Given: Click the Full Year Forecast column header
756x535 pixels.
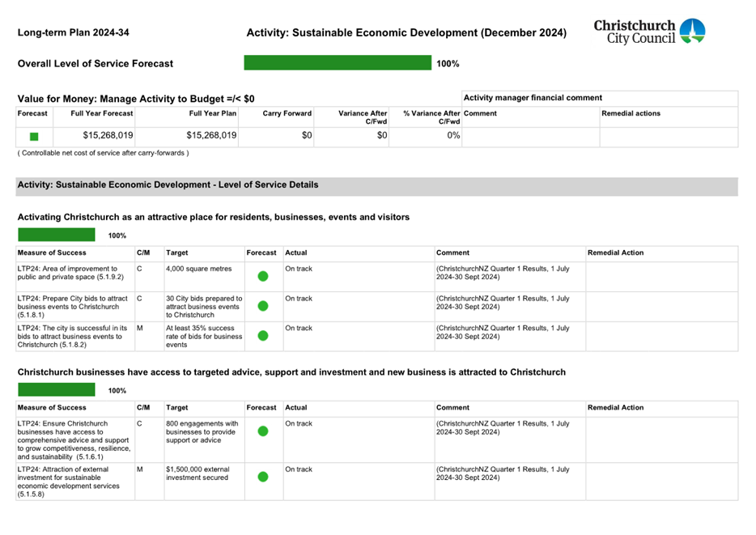Looking at the screenshot, I should (x=102, y=114).
